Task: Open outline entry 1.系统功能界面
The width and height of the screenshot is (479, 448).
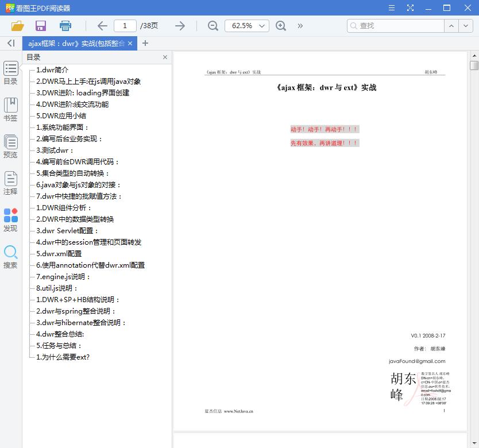Action: [63, 128]
